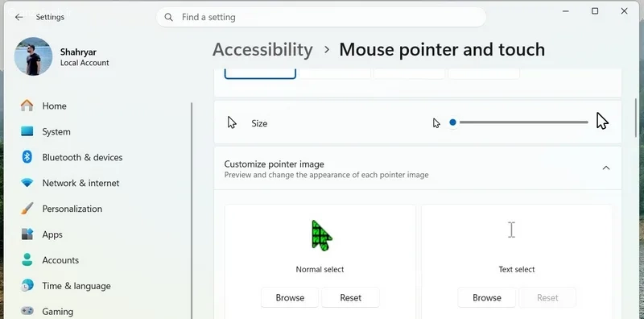Click the Apps icon in sidebar
This screenshot has height=319, width=644.
[27, 234]
